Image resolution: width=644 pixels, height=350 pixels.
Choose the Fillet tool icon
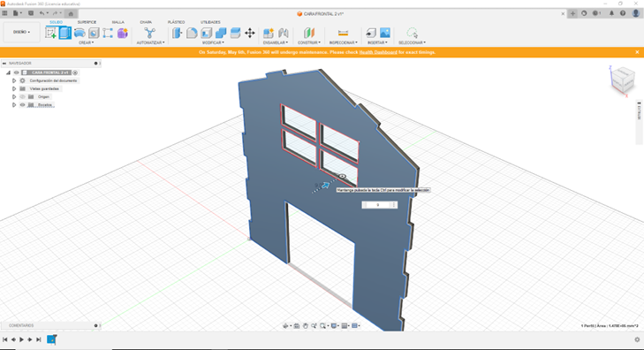192,33
